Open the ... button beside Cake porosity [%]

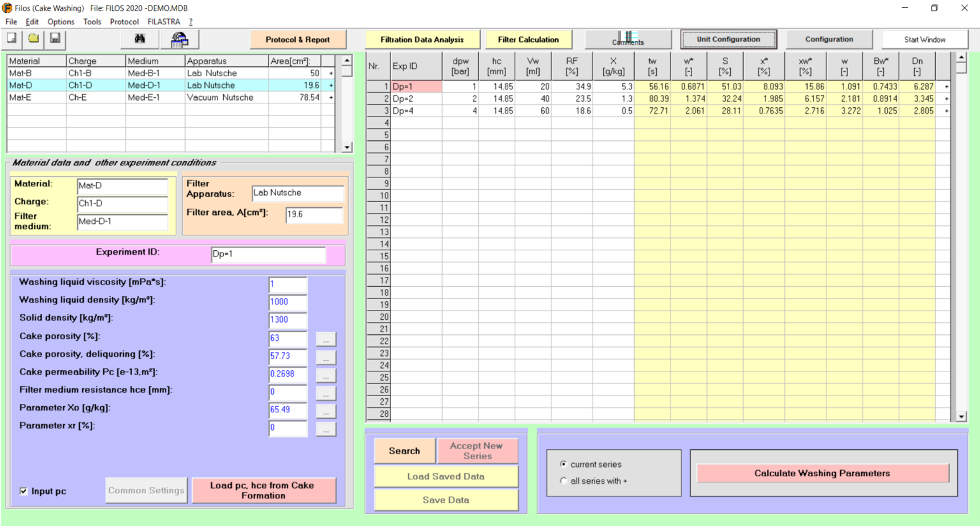point(326,339)
